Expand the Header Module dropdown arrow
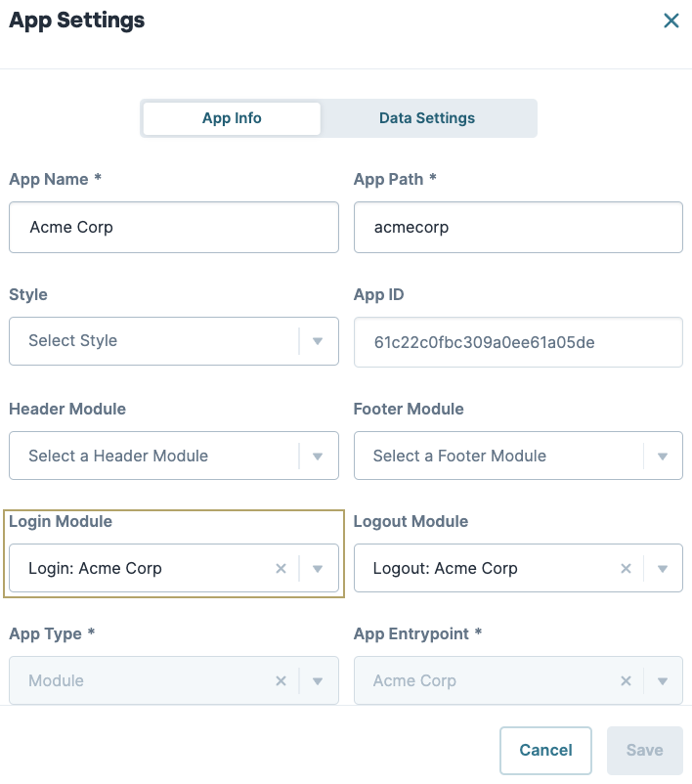This screenshot has height=784, width=692. point(318,457)
